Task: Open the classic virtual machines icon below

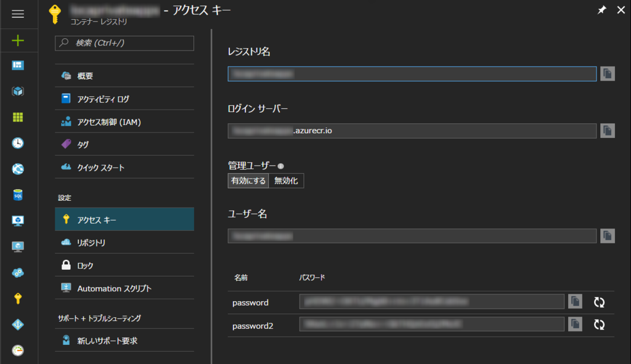Action: point(18,246)
